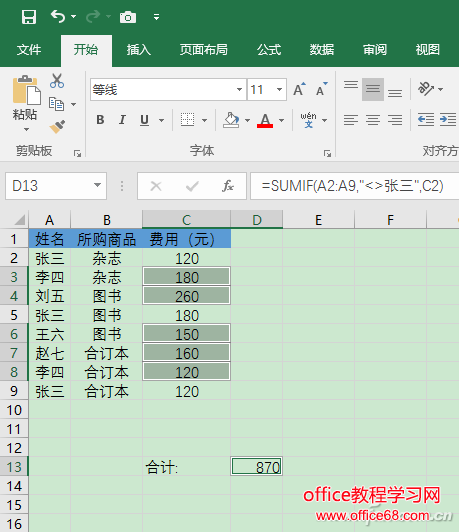Click the Cut scissors icon
The height and width of the screenshot is (532, 459).
(x=57, y=81)
